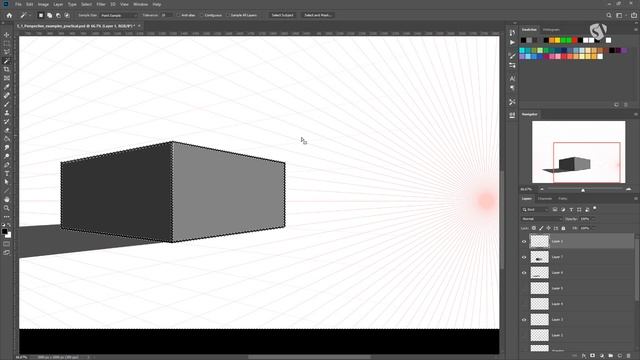Image resolution: width=640 pixels, height=360 pixels.
Task: Select the Pen tool
Action: pyautogui.click(x=7, y=165)
